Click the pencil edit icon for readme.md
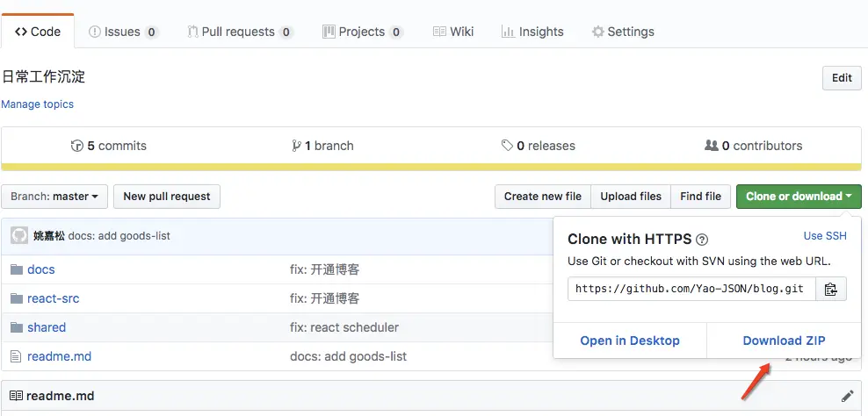Viewport: 868px width, 416px height. click(847, 396)
